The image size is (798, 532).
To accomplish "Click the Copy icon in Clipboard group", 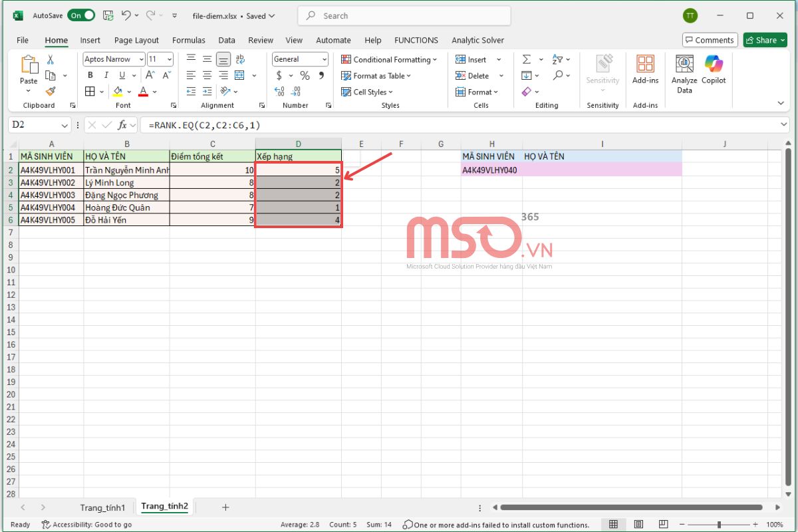I will [x=50, y=76].
